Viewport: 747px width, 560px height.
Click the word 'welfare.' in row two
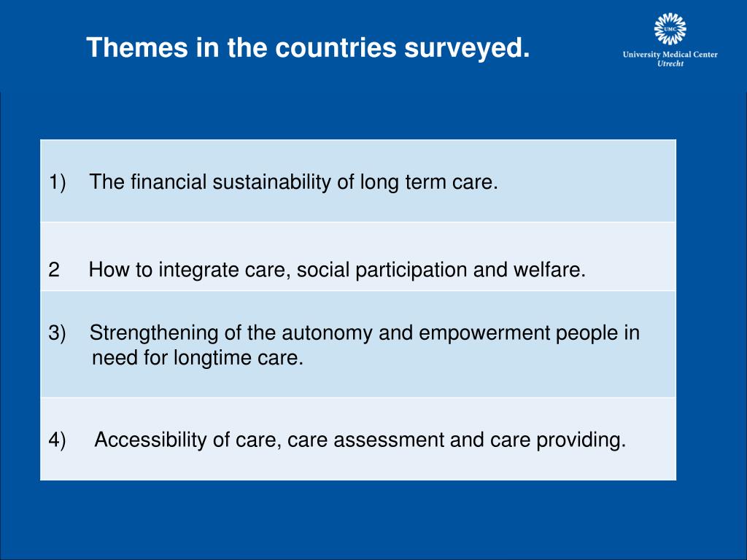coord(549,270)
